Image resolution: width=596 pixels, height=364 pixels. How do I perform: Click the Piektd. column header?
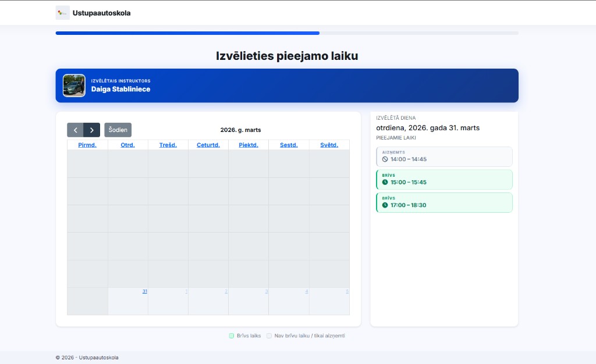click(x=249, y=145)
